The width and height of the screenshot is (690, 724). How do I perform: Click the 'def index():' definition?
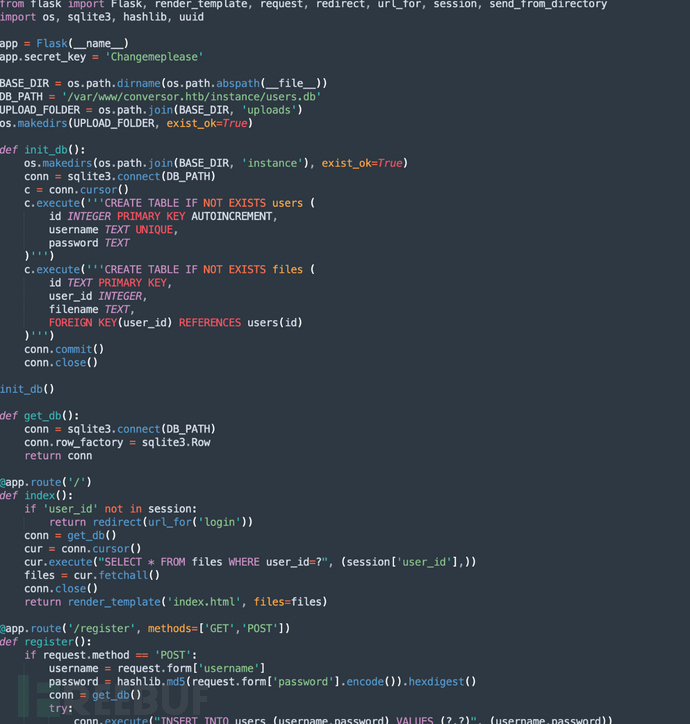click(36, 495)
